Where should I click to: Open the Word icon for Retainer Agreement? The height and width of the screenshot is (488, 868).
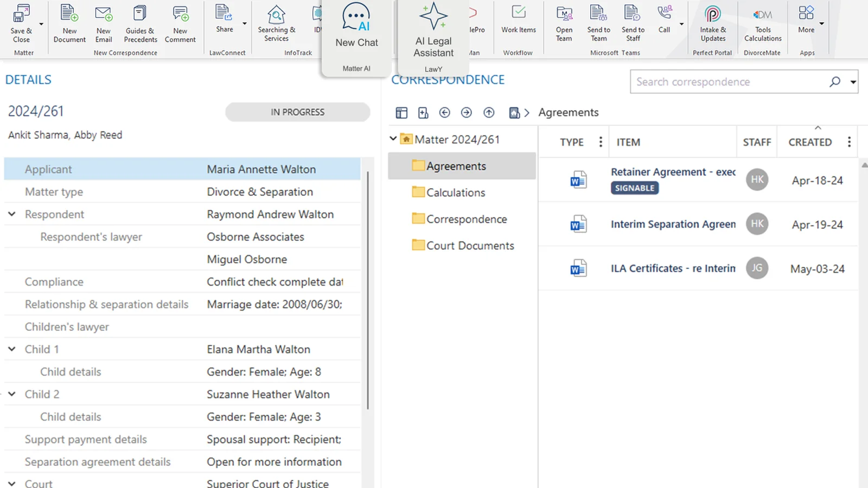[578, 179]
